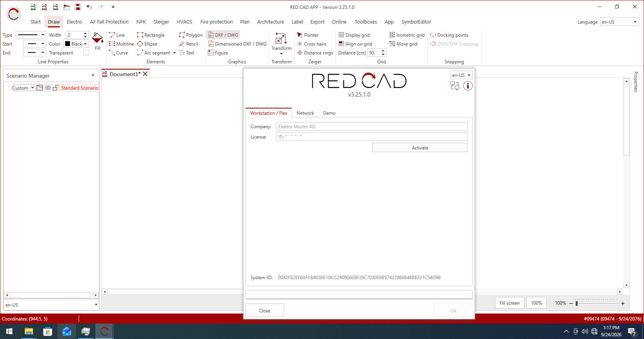The width and height of the screenshot is (644, 339).
Task: Click the zoom slider handle
Action: [x=576, y=303]
